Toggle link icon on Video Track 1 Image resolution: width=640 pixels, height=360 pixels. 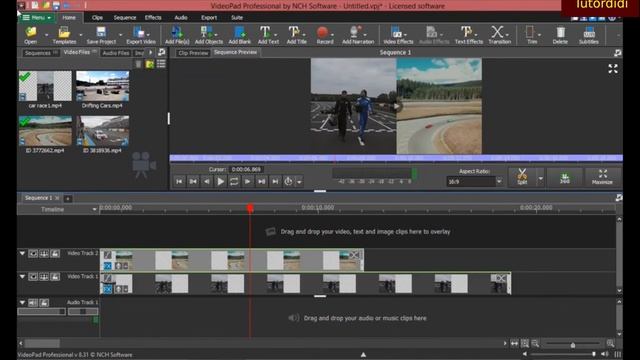44,277
